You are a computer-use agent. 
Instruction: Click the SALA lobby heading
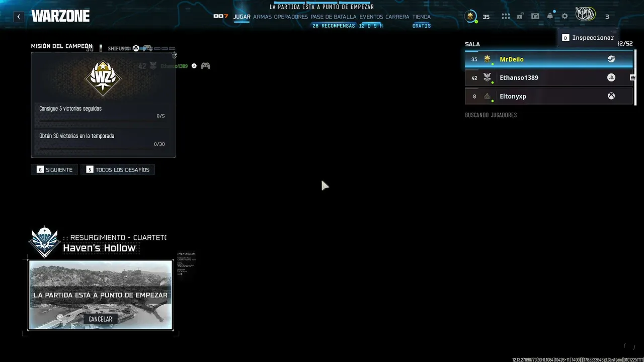point(472,44)
